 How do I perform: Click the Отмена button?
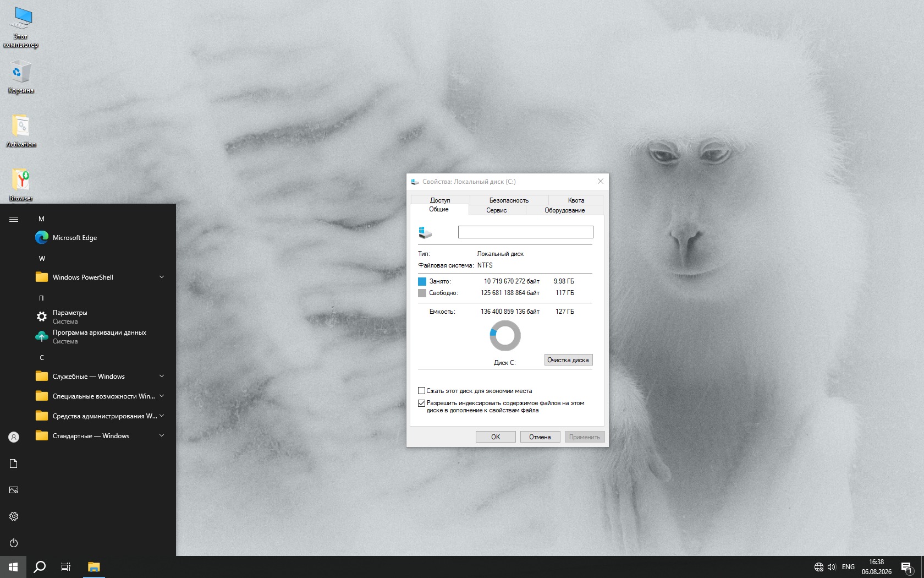tap(540, 437)
